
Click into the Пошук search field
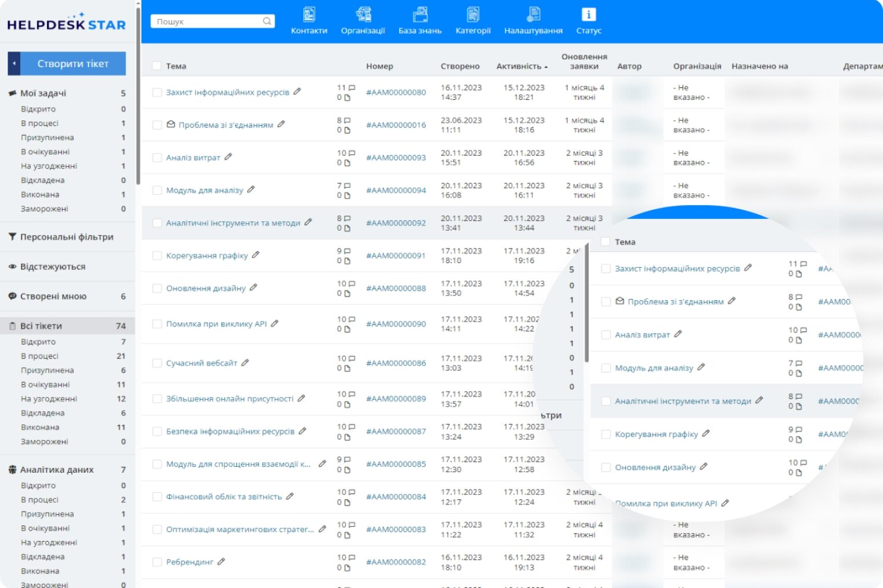206,21
